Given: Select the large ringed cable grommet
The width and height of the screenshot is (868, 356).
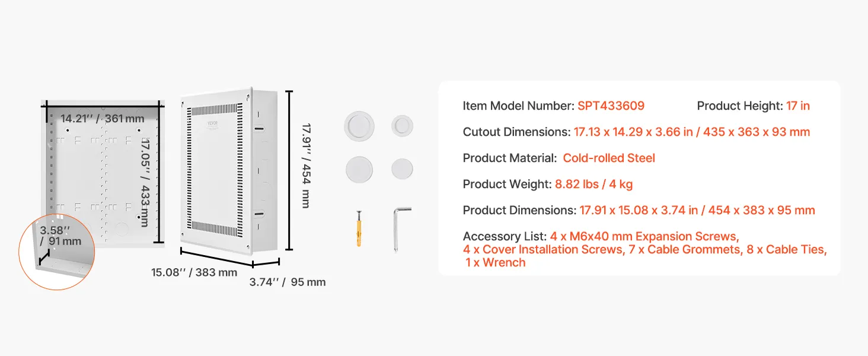Looking at the screenshot, I should (x=359, y=126).
